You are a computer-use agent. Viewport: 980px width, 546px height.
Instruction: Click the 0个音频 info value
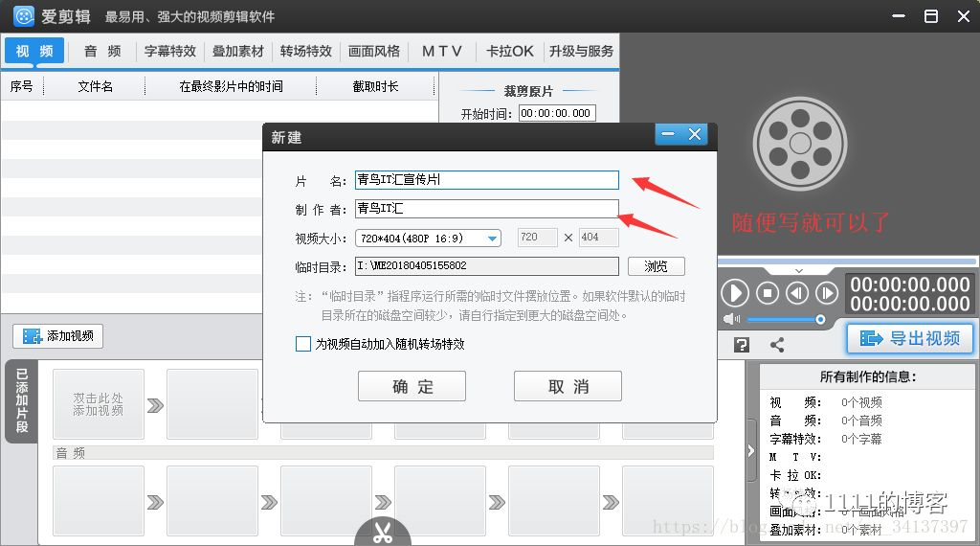(x=861, y=421)
